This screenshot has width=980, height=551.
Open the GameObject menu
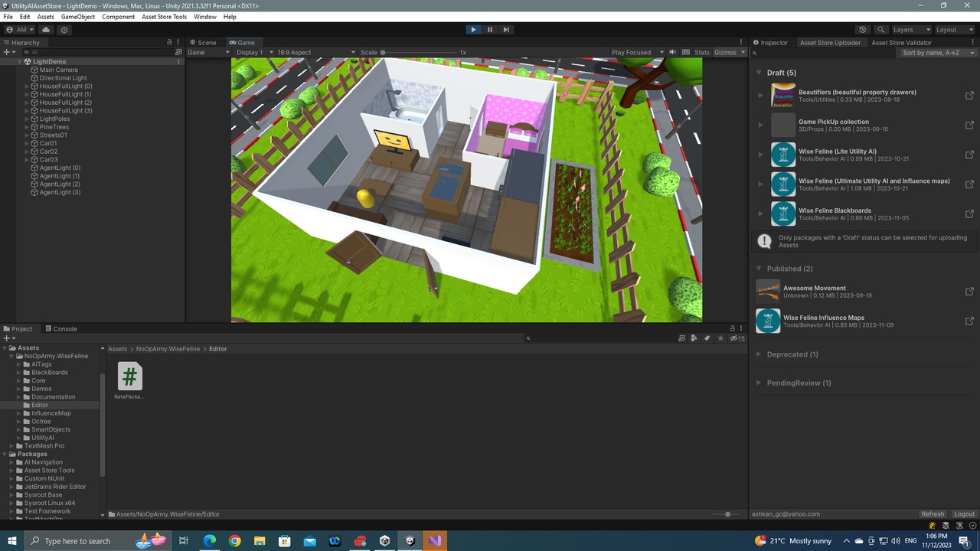[78, 17]
